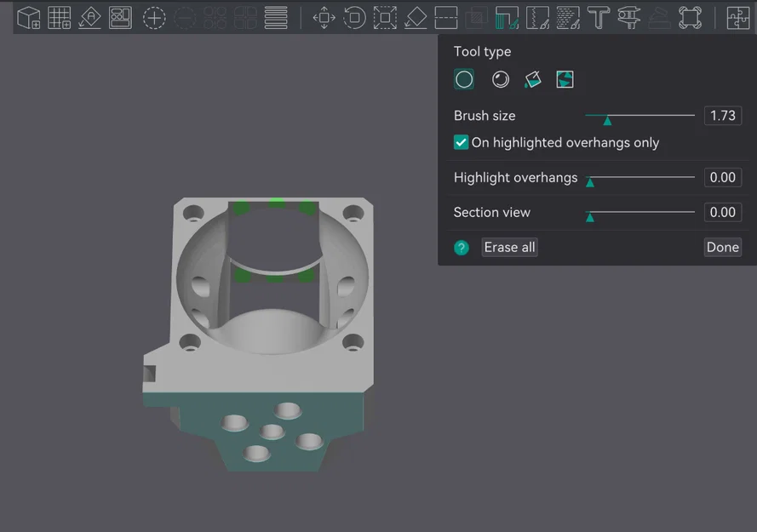757x532 pixels.
Task: Choose the Lay on face tool
Action: (416, 18)
